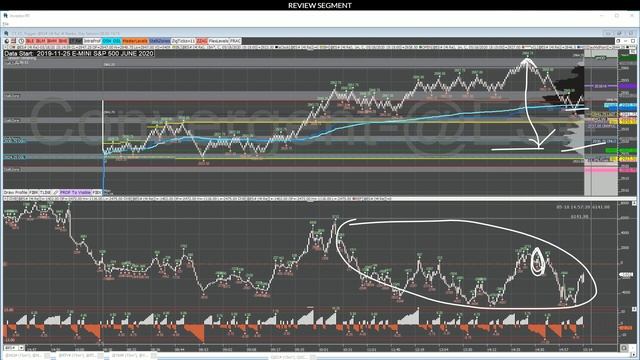The width and height of the screenshot is (640, 360).
Task: Click the clock icon in study toolbar
Action: 21,41
